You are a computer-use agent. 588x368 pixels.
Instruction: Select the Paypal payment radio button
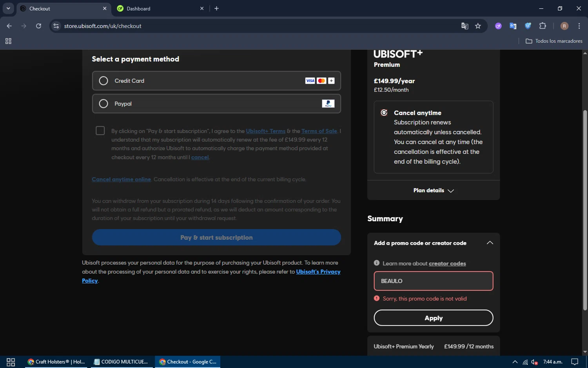coord(103,104)
